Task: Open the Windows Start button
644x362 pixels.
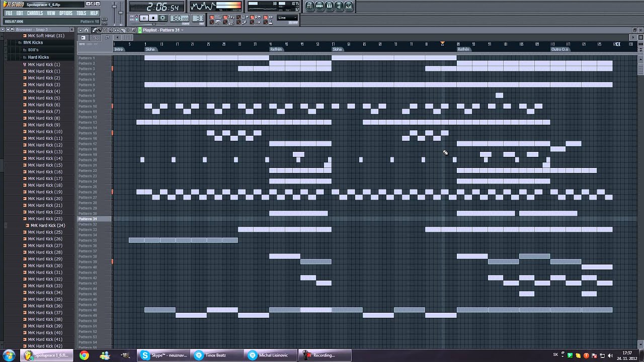Action: click(x=9, y=355)
